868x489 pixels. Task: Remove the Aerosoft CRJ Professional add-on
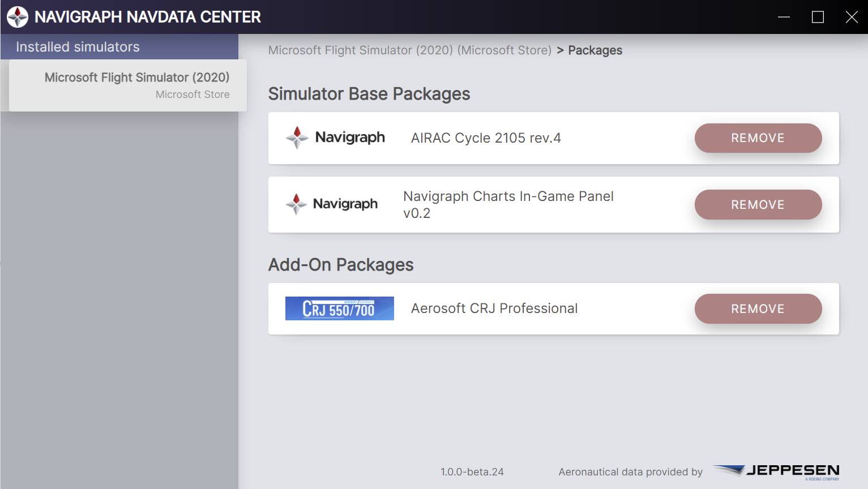758,308
